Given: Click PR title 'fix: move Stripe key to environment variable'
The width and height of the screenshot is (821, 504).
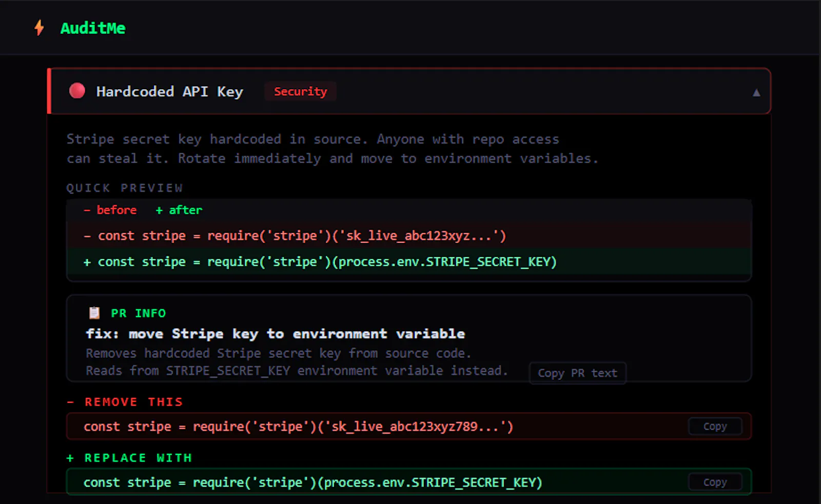Looking at the screenshot, I should click(x=276, y=334).
